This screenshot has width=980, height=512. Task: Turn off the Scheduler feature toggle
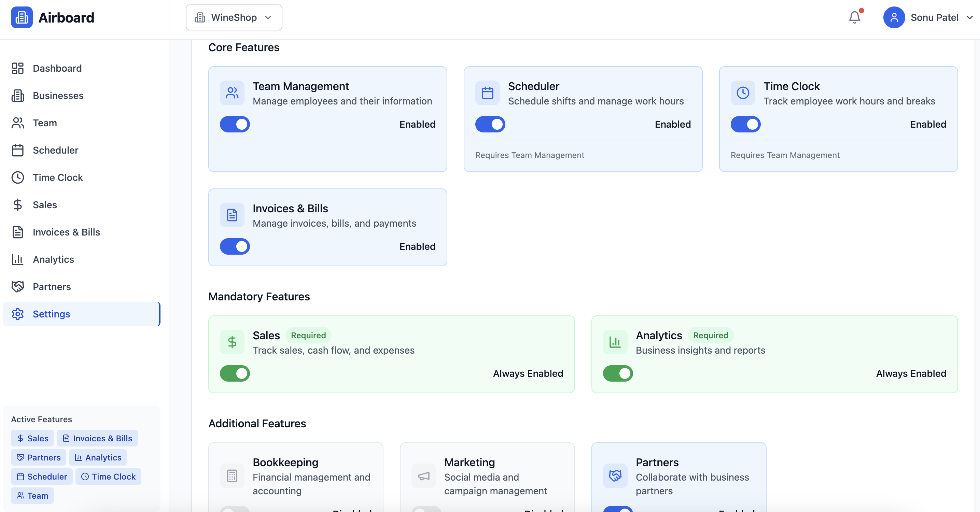tap(490, 124)
